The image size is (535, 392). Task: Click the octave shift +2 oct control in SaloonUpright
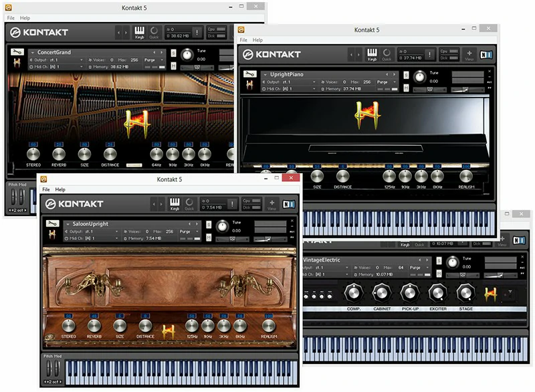53,382
